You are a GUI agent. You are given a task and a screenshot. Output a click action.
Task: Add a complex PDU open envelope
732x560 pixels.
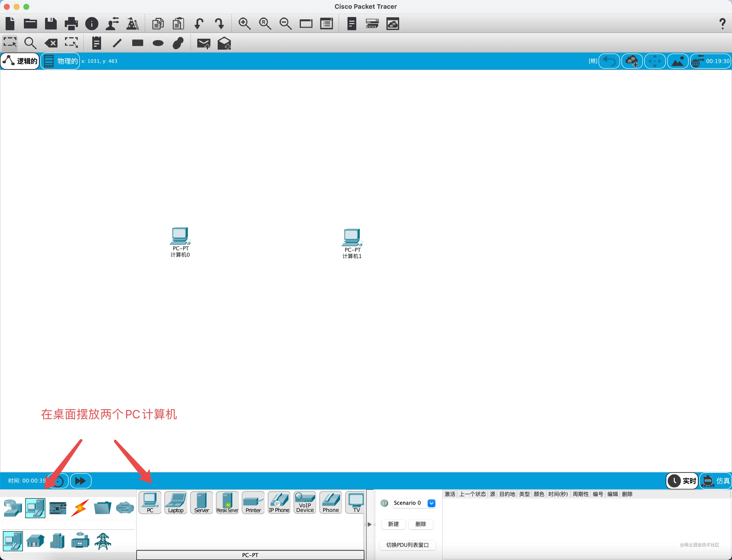coord(224,43)
